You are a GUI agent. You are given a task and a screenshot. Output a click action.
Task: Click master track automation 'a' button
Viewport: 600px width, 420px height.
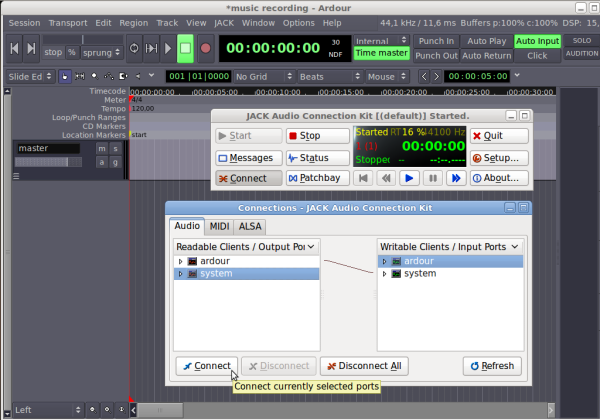point(101,163)
